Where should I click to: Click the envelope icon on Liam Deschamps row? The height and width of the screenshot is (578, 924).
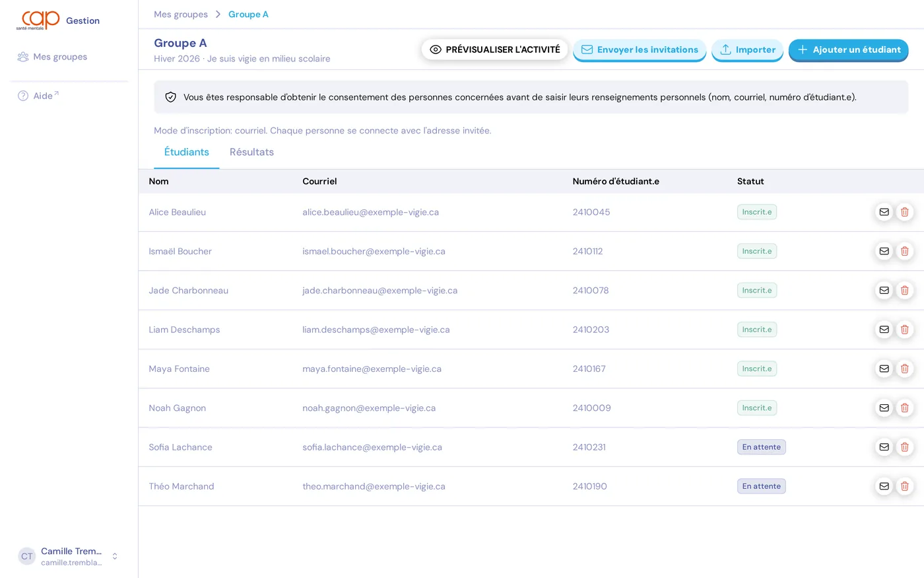pos(884,330)
